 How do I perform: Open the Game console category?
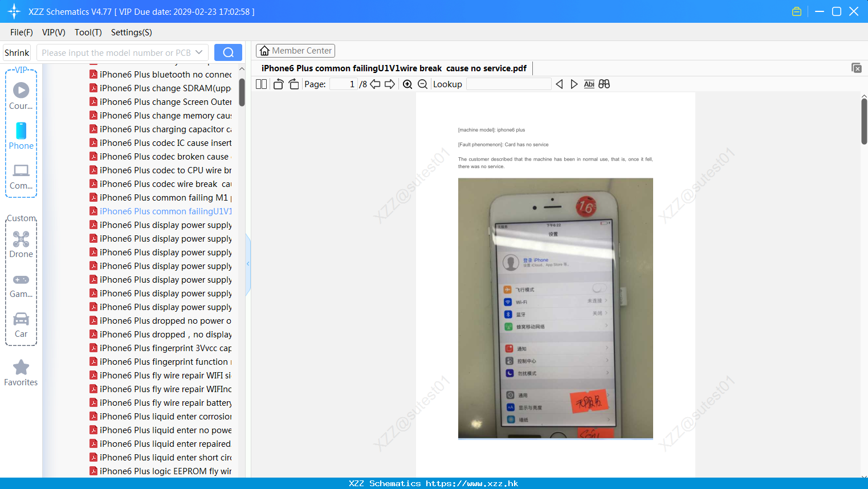[21, 286]
